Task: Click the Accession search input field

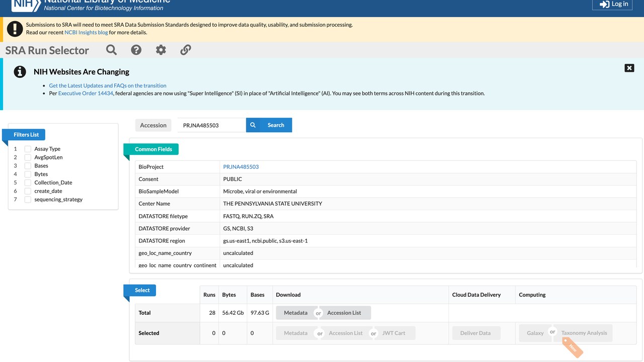Action: click(211, 125)
